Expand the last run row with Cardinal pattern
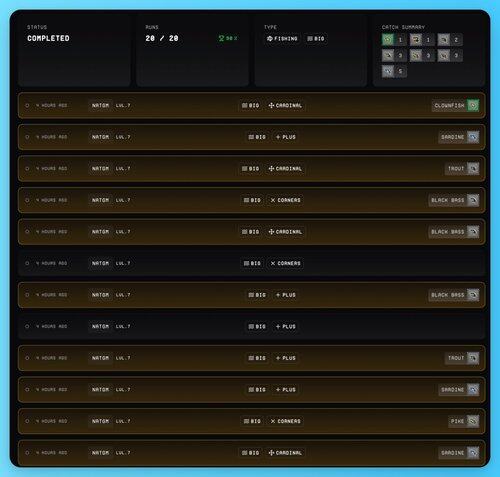The height and width of the screenshot is (477, 500). (x=252, y=453)
